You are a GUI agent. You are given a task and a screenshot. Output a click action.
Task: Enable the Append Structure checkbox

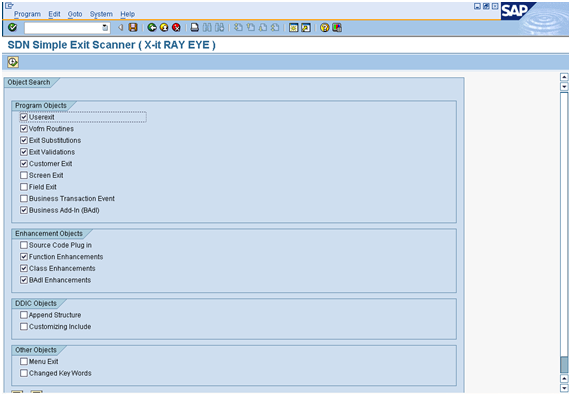24,315
